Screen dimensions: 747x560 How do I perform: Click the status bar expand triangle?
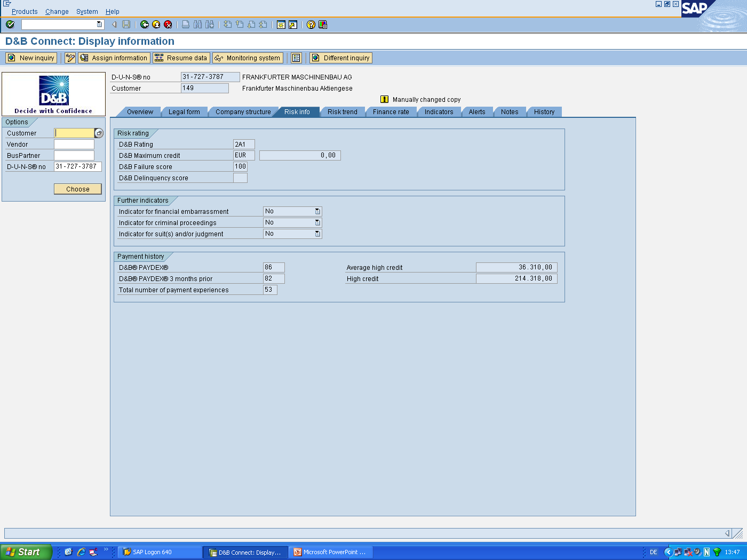tap(727, 533)
